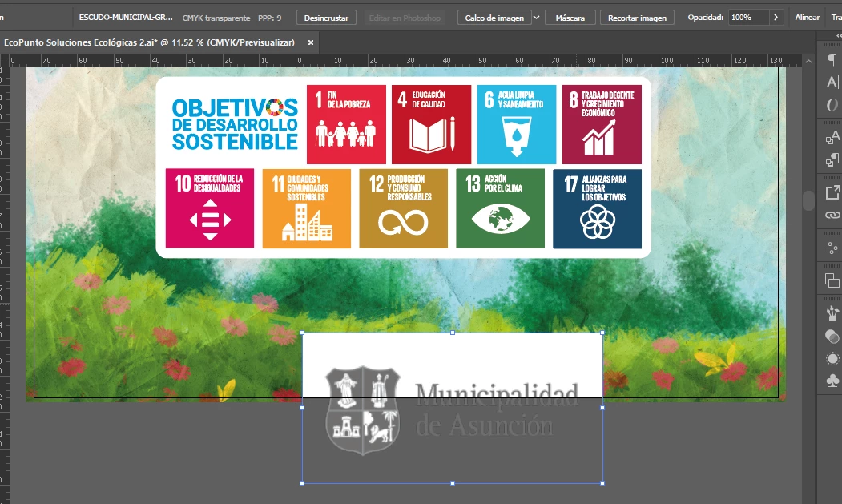Open the sliders Properties panel icon
This screenshot has height=504, width=842.
point(832,248)
